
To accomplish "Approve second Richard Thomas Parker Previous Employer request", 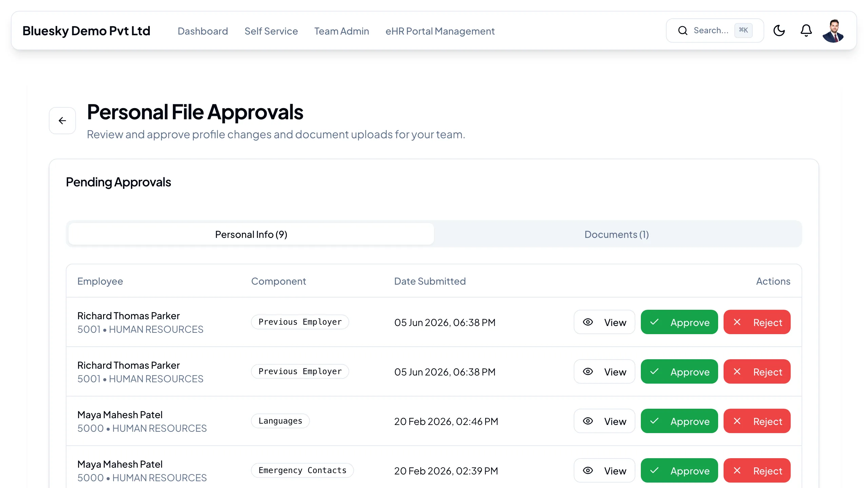I will point(679,371).
